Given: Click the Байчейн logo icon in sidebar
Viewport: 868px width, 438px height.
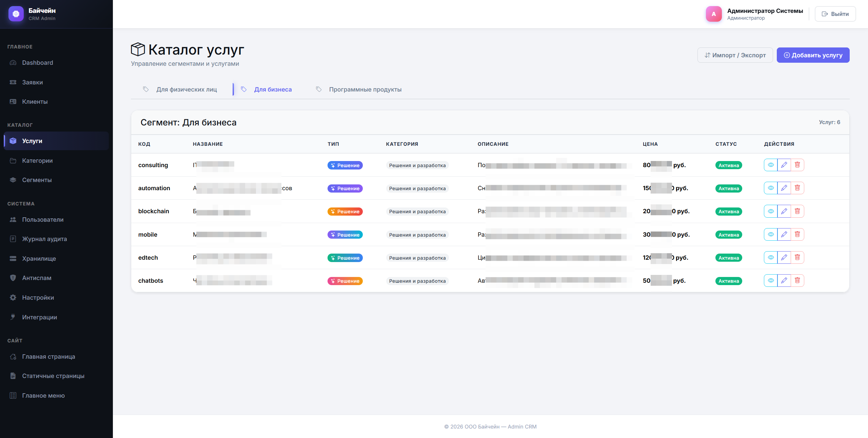Looking at the screenshot, I should coord(16,14).
